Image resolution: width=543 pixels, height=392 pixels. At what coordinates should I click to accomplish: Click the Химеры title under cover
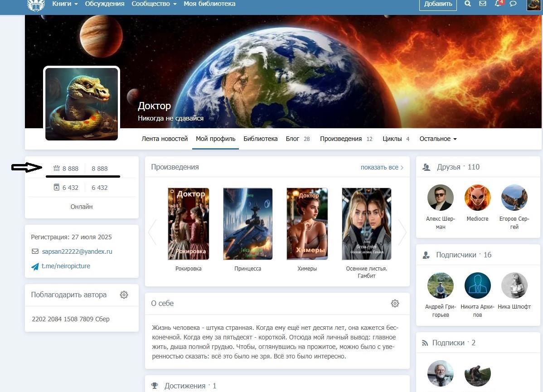pyautogui.click(x=307, y=269)
